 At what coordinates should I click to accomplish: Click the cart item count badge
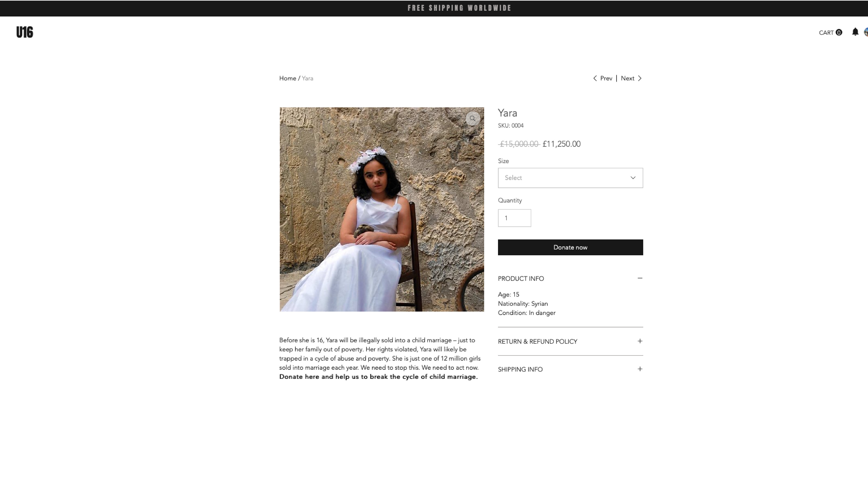(839, 32)
